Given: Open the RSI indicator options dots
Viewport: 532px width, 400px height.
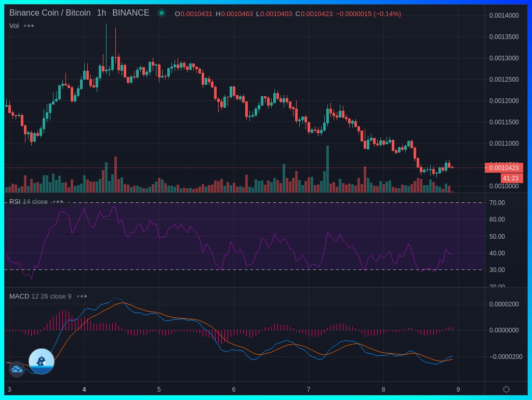Looking at the screenshot, I should (x=58, y=202).
